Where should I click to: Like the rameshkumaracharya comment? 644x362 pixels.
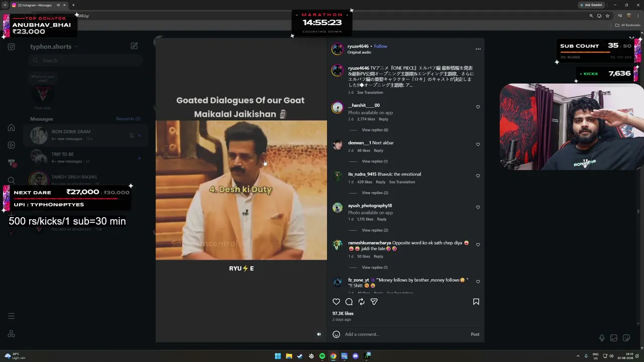click(478, 245)
